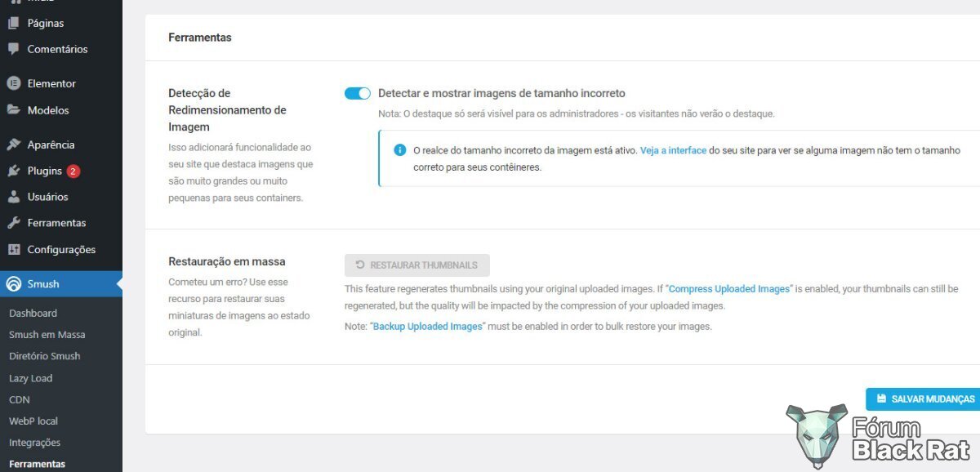Click the Plugins plug icon
This screenshot has height=472, width=980.
[x=13, y=171]
